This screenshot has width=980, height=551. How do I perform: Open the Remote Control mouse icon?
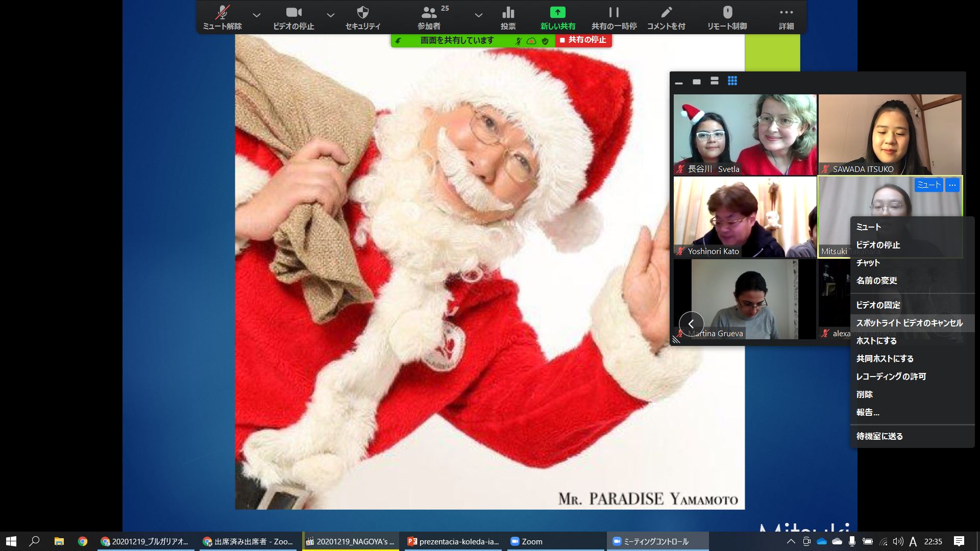727,13
